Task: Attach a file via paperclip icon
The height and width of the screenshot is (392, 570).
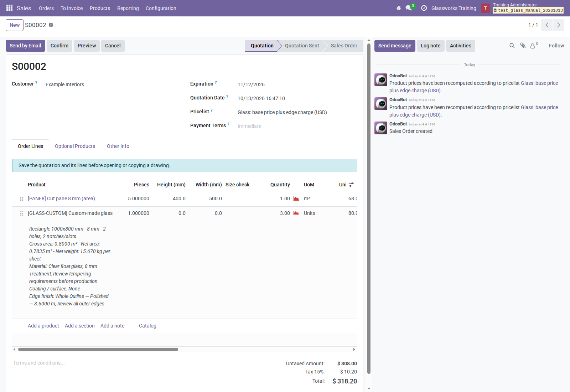Action: 523,46
